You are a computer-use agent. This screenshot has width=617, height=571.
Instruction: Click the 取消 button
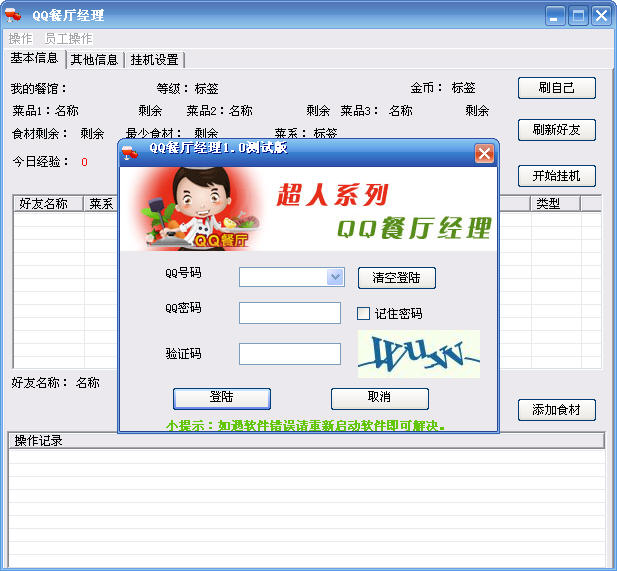(x=380, y=399)
